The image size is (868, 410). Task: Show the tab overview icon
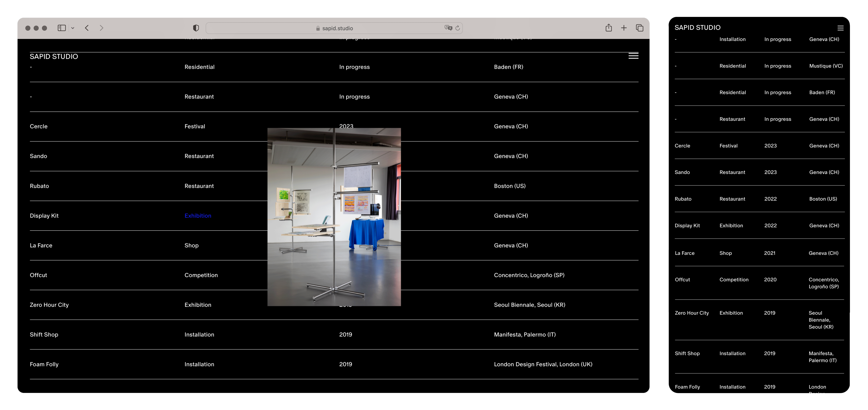click(639, 28)
